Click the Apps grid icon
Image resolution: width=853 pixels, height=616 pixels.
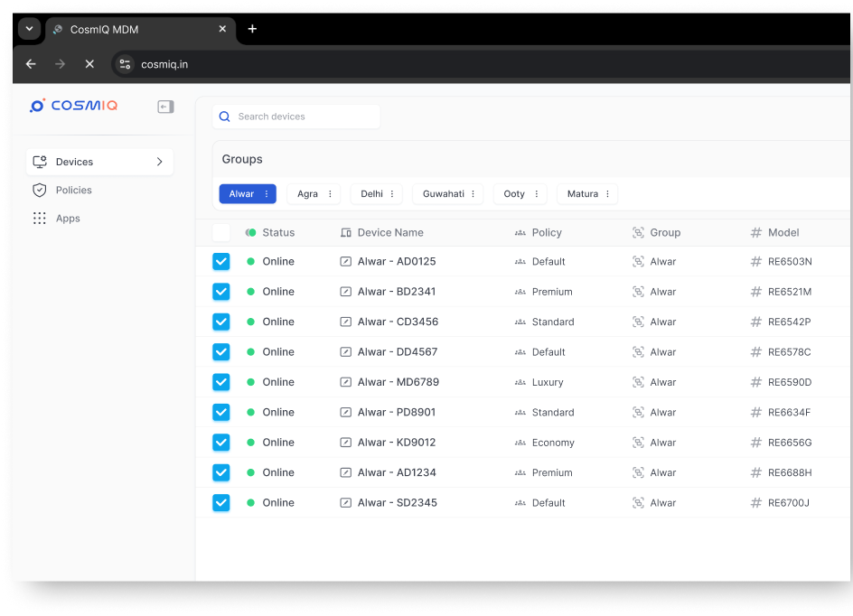click(x=39, y=219)
